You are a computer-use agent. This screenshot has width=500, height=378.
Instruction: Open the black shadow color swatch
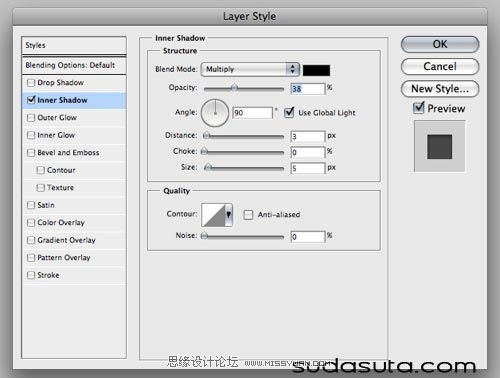tap(316, 70)
